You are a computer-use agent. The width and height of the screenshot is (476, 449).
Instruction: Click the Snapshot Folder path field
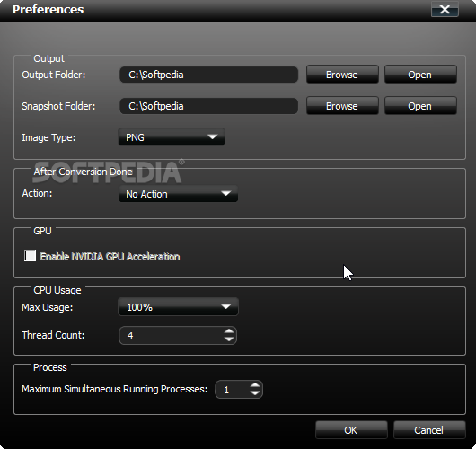[209, 106]
